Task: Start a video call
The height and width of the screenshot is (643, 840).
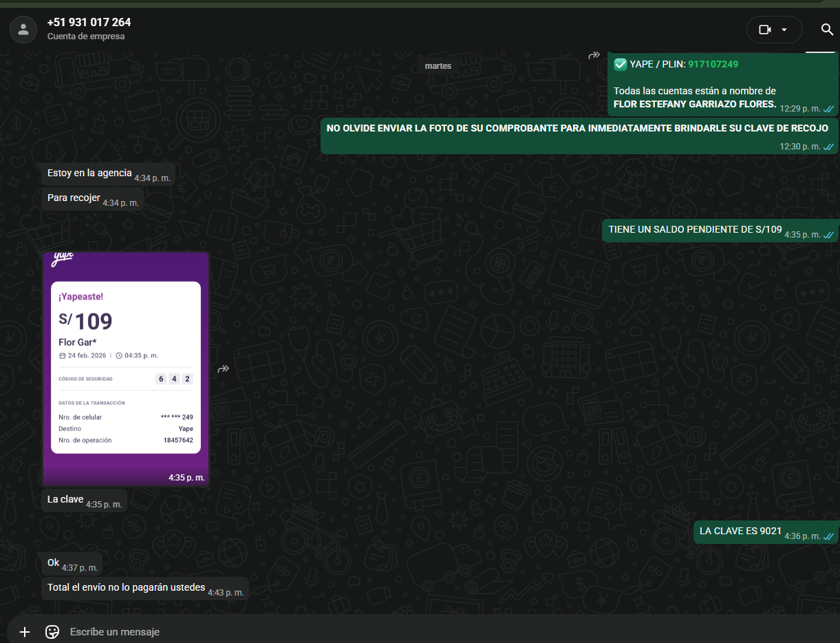Action: click(764, 30)
